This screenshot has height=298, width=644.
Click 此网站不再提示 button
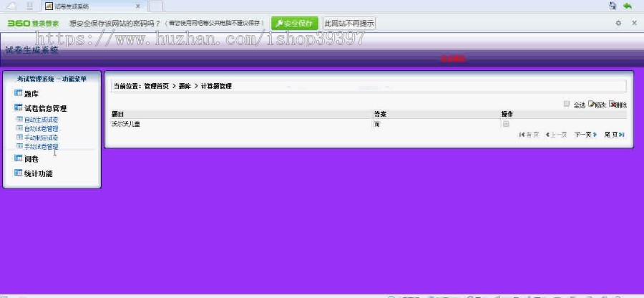point(349,24)
